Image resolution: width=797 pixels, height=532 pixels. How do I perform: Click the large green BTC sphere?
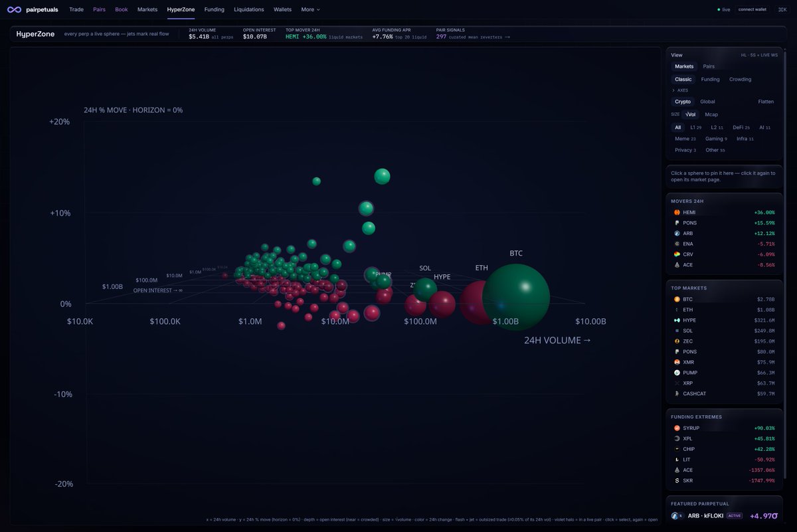click(517, 296)
